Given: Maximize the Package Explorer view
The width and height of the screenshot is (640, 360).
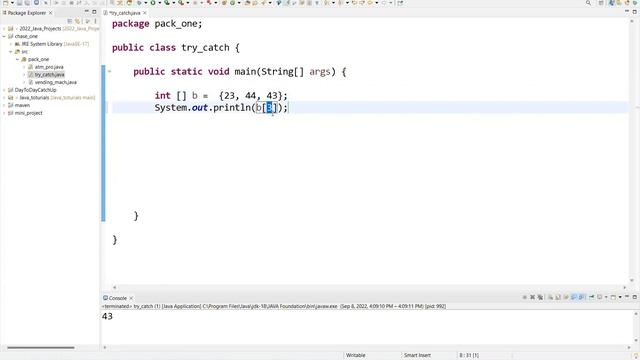Looking at the screenshot, I should [x=94, y=12].
